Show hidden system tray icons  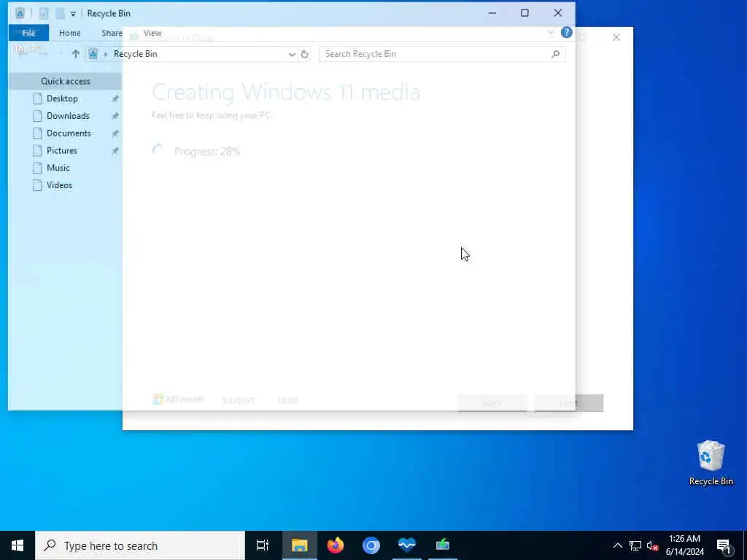click(617, 545)
